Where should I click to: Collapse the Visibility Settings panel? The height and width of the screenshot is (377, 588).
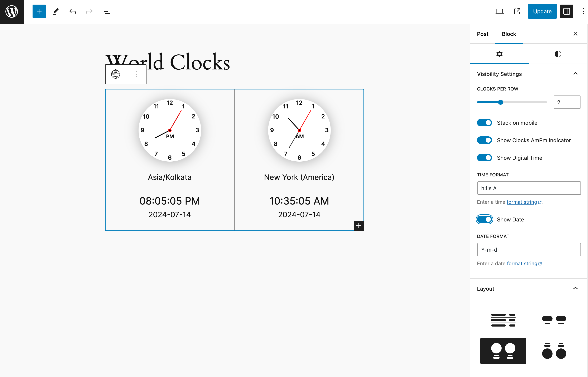point(529,74)
